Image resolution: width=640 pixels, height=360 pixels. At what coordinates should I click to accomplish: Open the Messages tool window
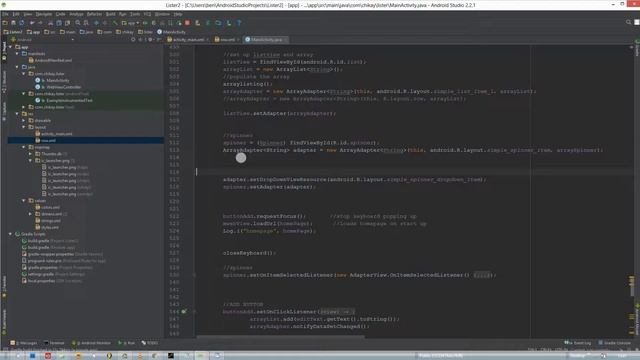(x=24, y=343)
